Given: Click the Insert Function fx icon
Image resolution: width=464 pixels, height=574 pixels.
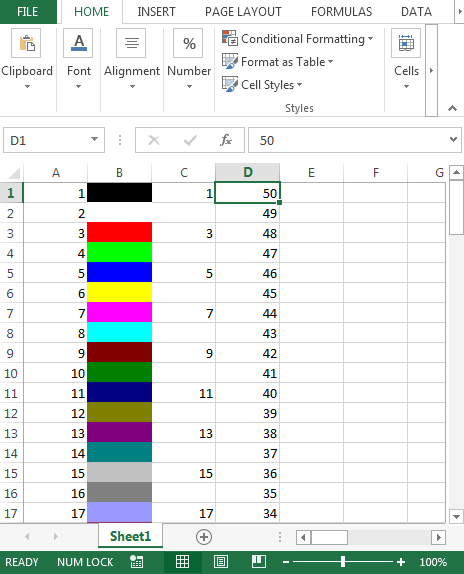Looking at the screenshot, I should point(226,140).
